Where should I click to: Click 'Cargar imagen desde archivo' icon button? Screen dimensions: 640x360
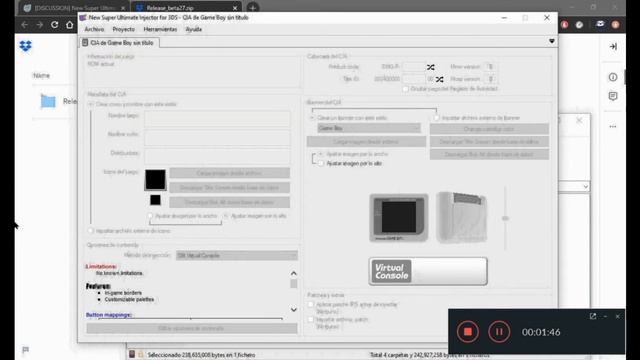click(230, 173)
